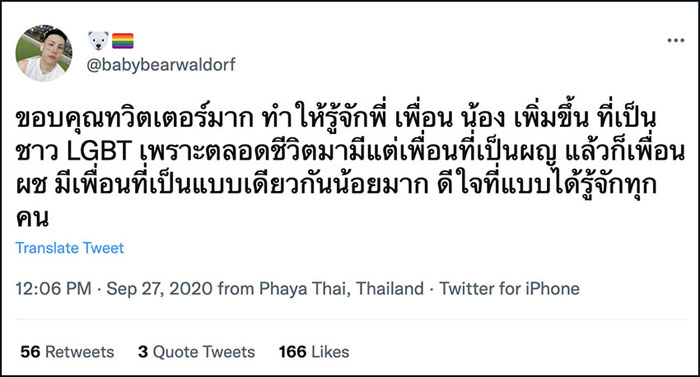Click ชาว at start of second line
Viewport: 700px width, 377px height.
click(x=37, y=152)
